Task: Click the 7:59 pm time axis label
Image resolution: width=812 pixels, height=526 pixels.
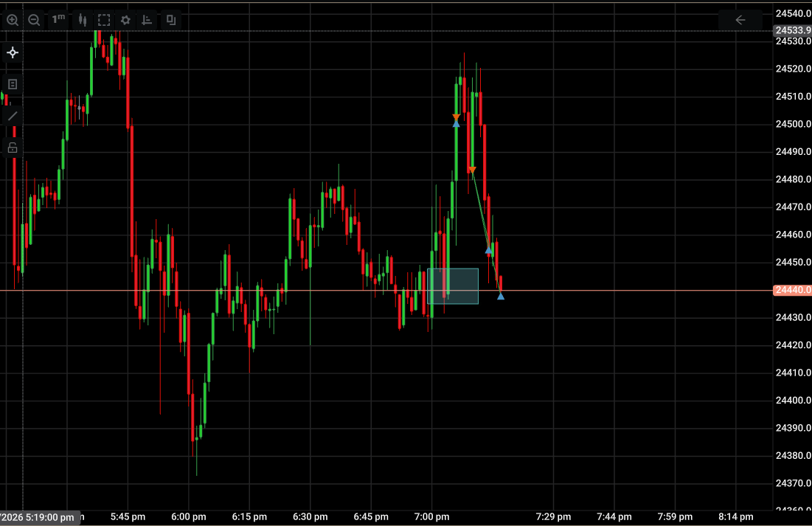Action: click(x=676, y=516)
